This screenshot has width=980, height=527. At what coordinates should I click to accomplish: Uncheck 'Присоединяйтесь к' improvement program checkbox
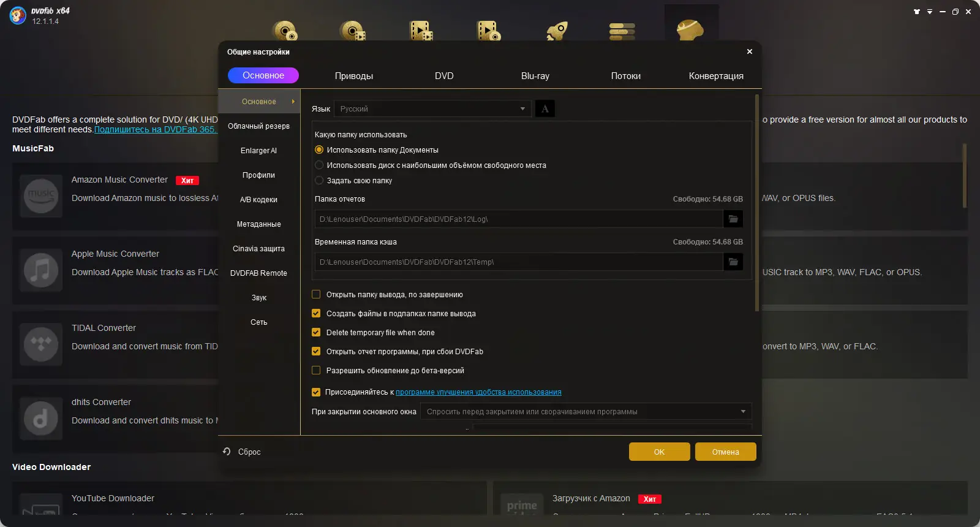point(316,392)
